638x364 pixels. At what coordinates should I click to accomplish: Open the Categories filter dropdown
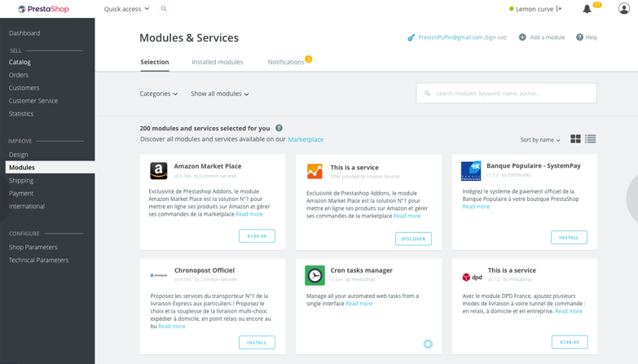(158, 94)
